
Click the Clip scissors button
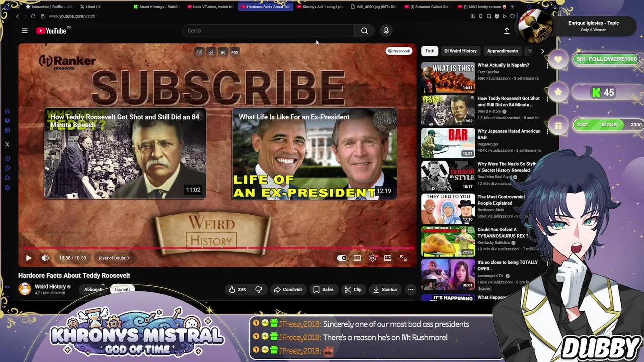pyautogui.click(x=353, y=290)
